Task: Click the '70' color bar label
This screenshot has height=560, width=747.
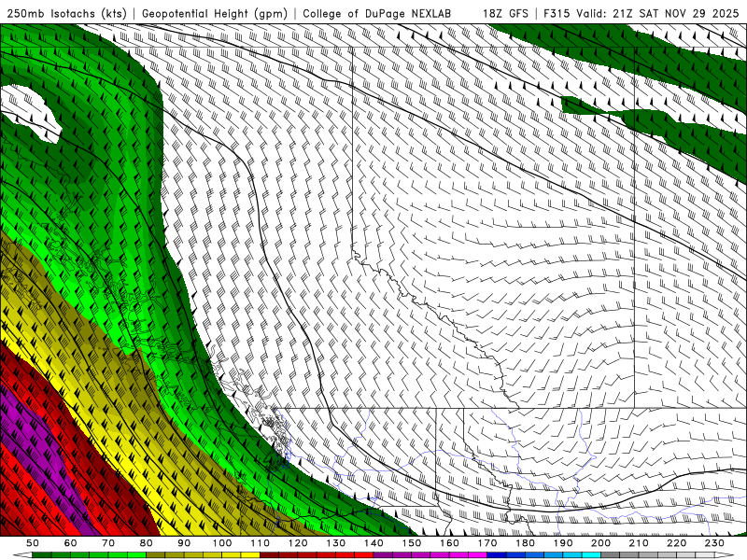Action: [108, 543]
